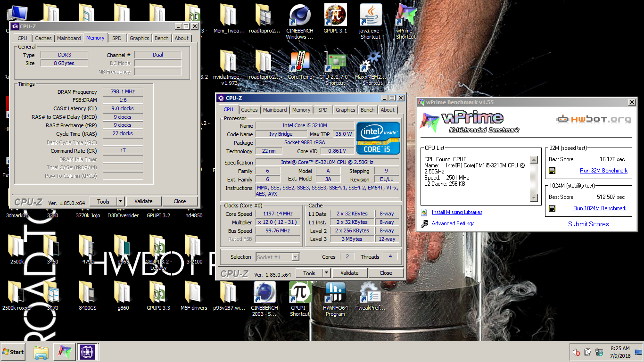Image resolution: width=644 pixels, height=362 pixels.
Task: Open GPU-Z.2.7.0 Shortcut icon
Action: point(335,68)
